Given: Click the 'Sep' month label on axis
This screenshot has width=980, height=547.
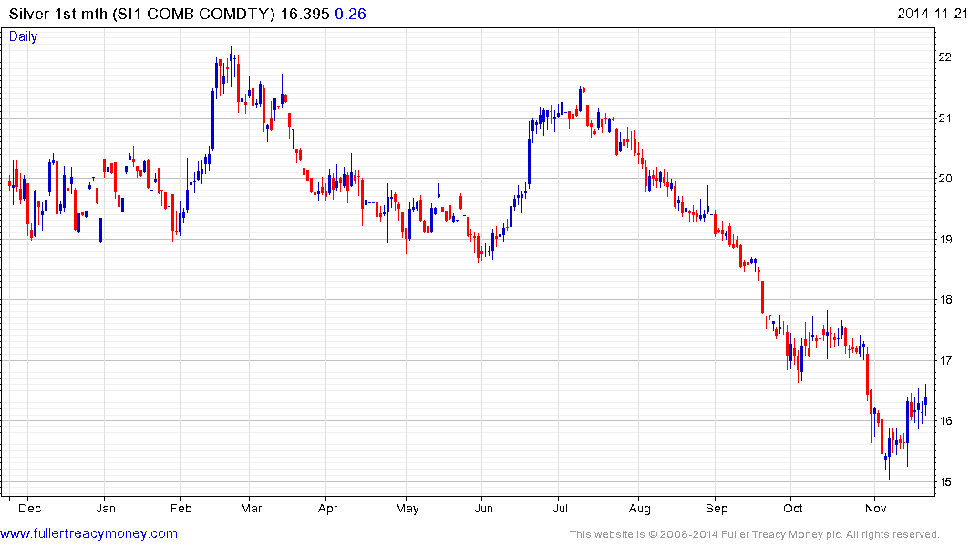Looking at the screenshot, I should coord(717,508).
